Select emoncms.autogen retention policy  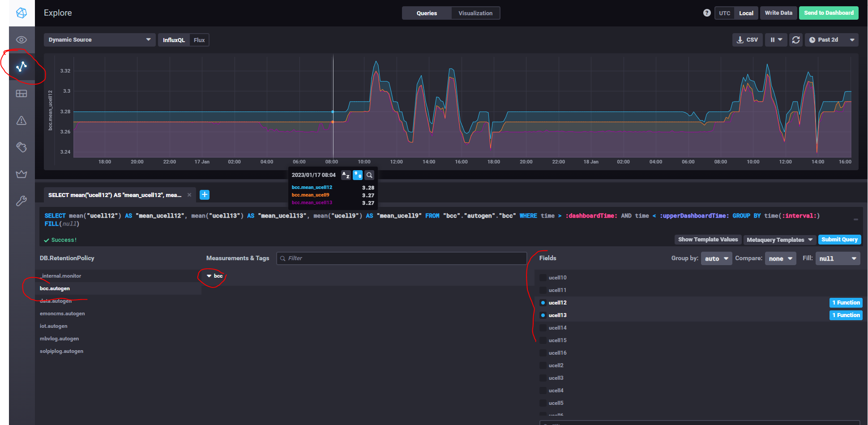(x=119, y=313)
